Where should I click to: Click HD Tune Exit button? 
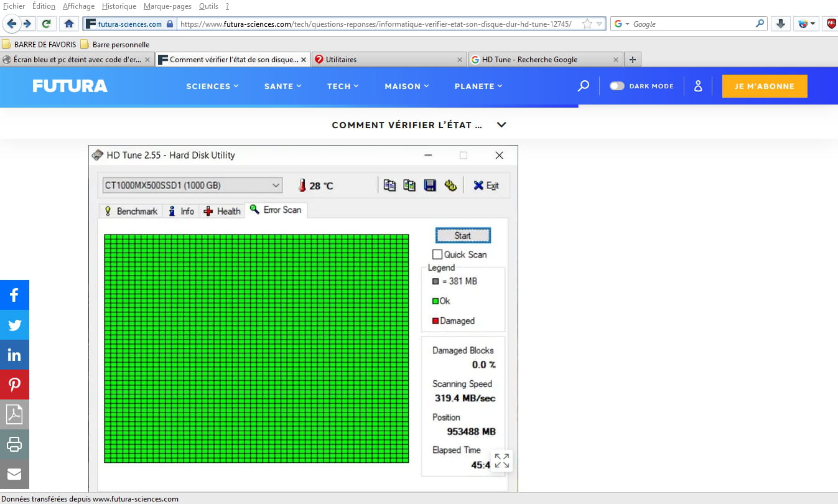tap(486, 185)
